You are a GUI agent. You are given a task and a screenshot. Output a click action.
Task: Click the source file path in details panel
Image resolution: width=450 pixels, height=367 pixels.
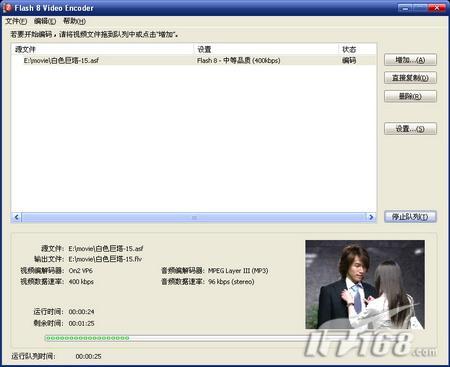[106, 248]
